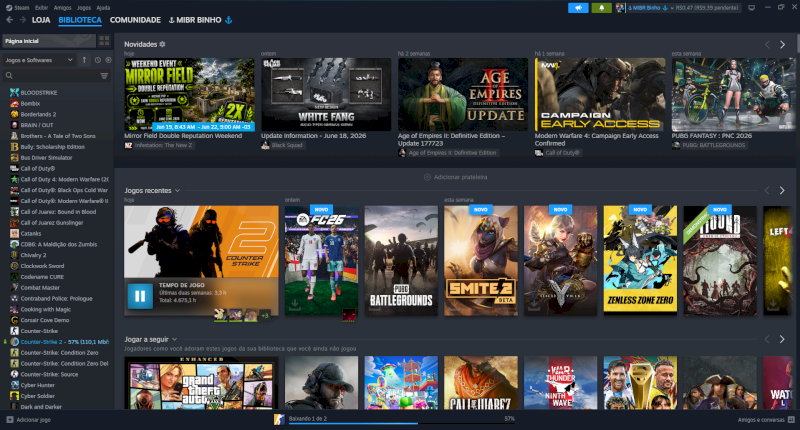Select Clockwork Sword in list
Viewport: 800px width, 430px height.
click(42, 266)
